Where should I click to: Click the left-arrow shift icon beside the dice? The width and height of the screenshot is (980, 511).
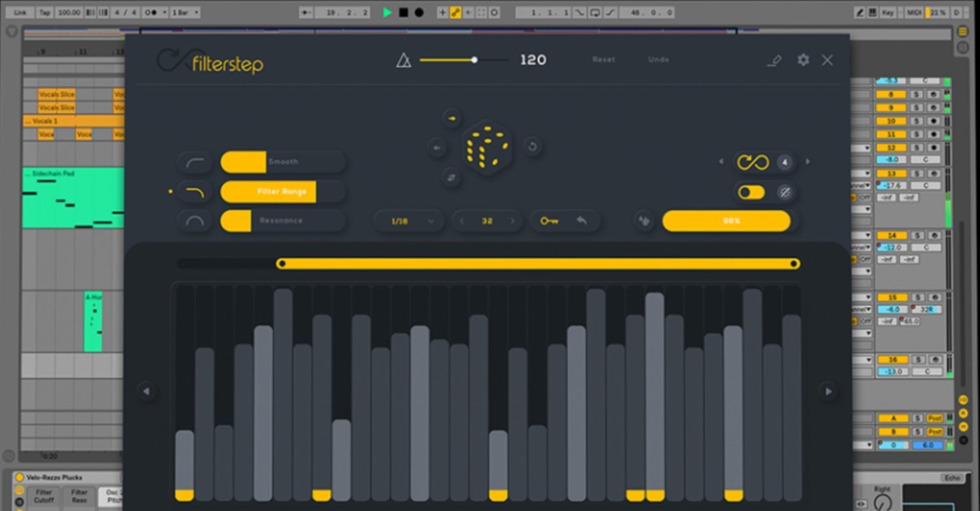(x=437, y=147)
